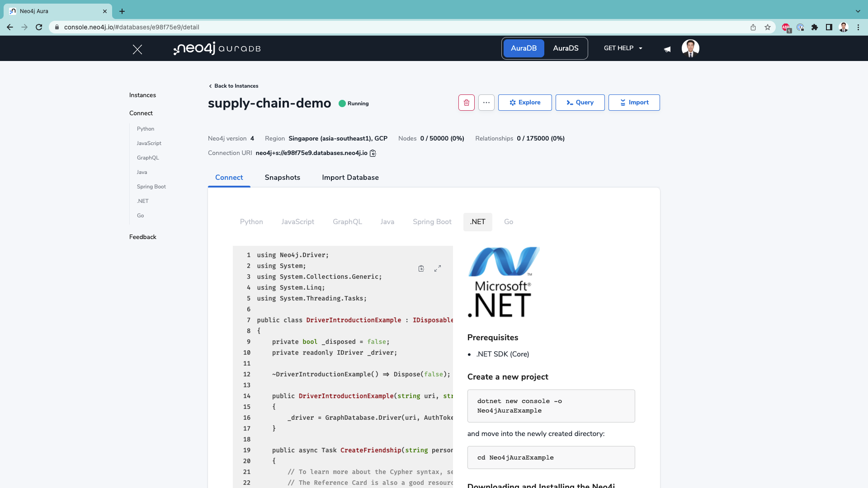Select the Java language tab

[x=387, y=222]
